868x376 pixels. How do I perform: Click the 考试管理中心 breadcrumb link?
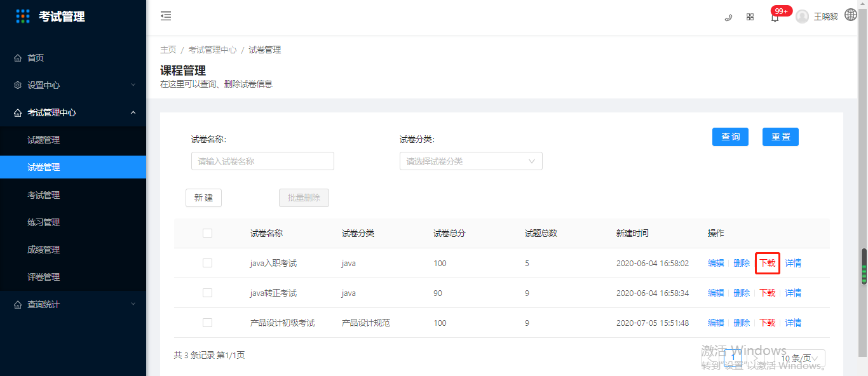pos(212,50)
